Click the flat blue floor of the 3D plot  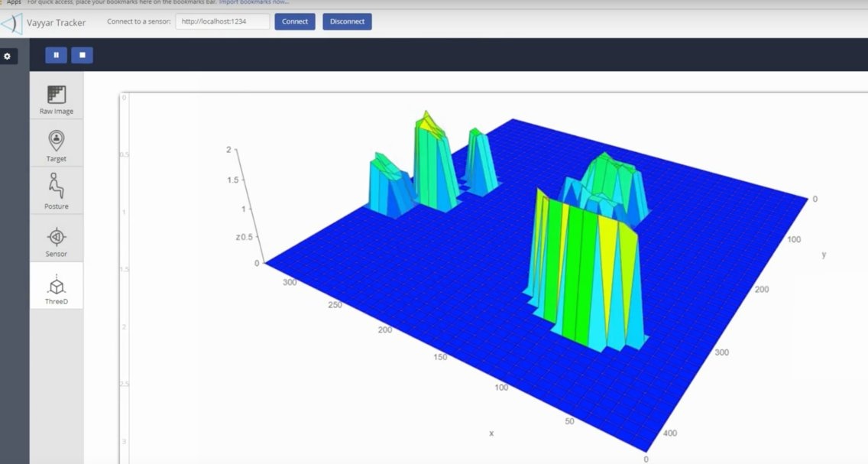(x=428, y=306)
